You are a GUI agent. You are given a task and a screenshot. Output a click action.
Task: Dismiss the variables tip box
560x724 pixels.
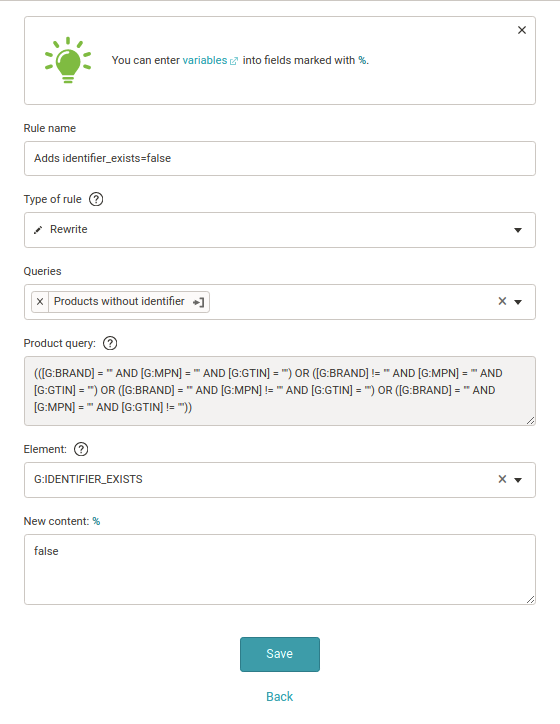click(x=522, y=30)
